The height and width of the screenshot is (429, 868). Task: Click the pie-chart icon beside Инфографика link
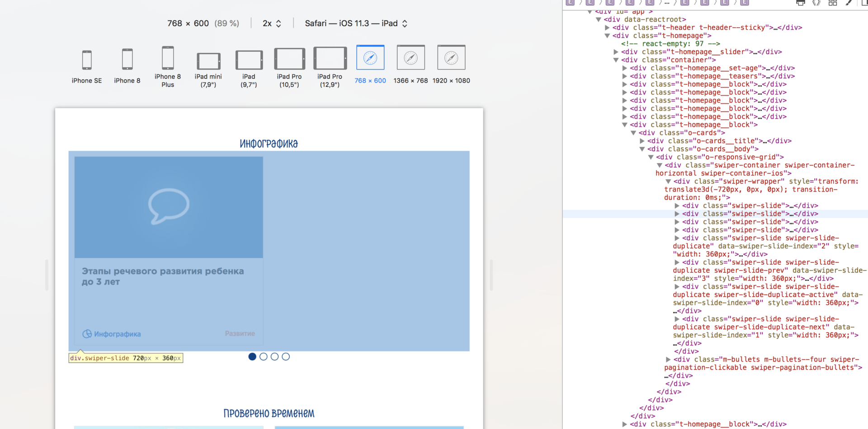point(87,334)
